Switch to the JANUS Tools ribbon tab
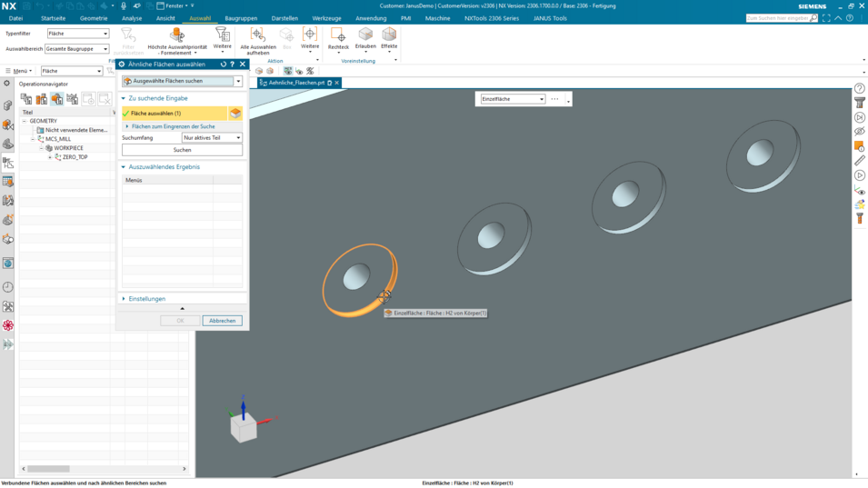Image resolution: width=868 pixels, height=488 pixels. [550, 18]
